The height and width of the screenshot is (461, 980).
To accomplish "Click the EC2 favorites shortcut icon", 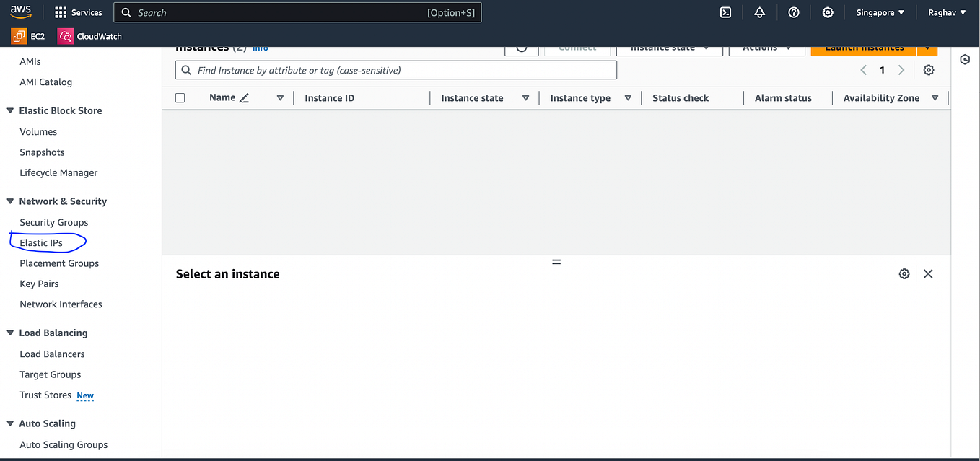I will [x=19, y=36].
